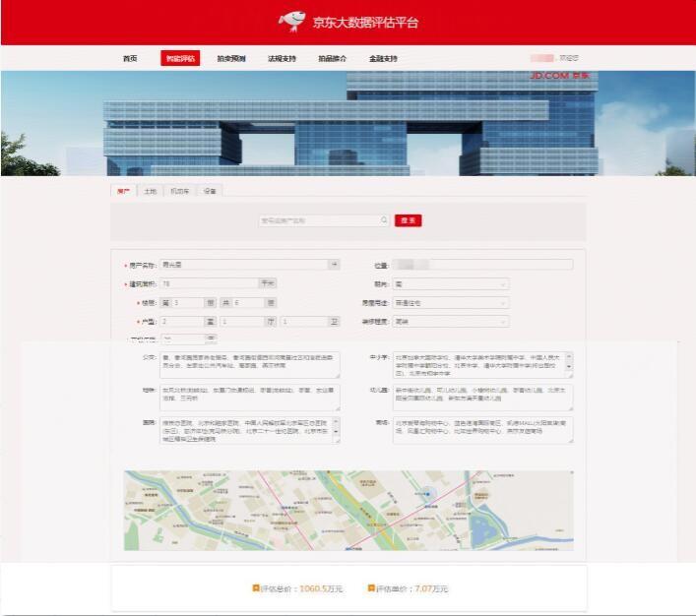Click the current floor number field
This screenshot has width=696, height=616.
(x=188, y=303)
